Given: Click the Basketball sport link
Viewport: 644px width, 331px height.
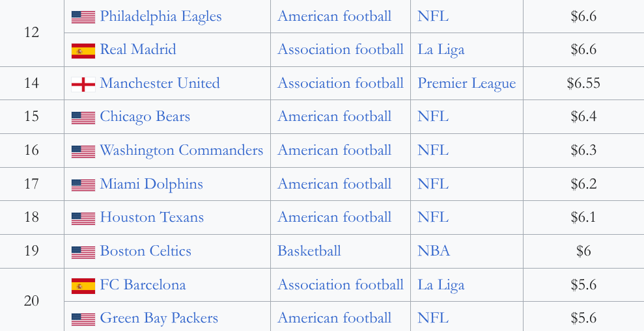Looking at the screenshot, I should click(x=309, y=251).
